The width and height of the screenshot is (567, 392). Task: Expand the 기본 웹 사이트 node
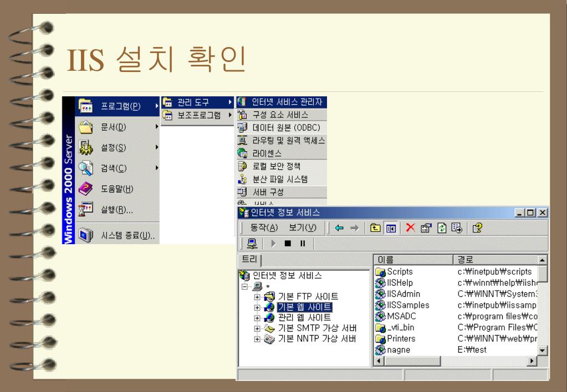[x=257, y=307]
